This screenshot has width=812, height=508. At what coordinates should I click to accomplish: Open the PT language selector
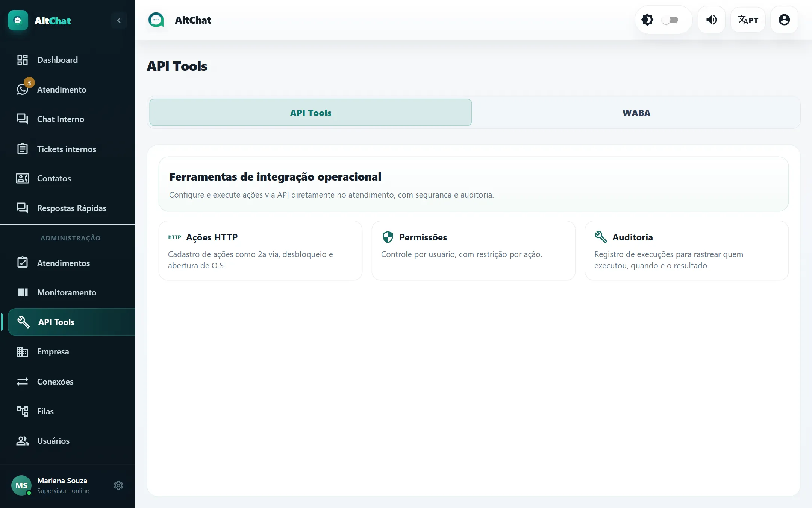click(x=748, y=20)
